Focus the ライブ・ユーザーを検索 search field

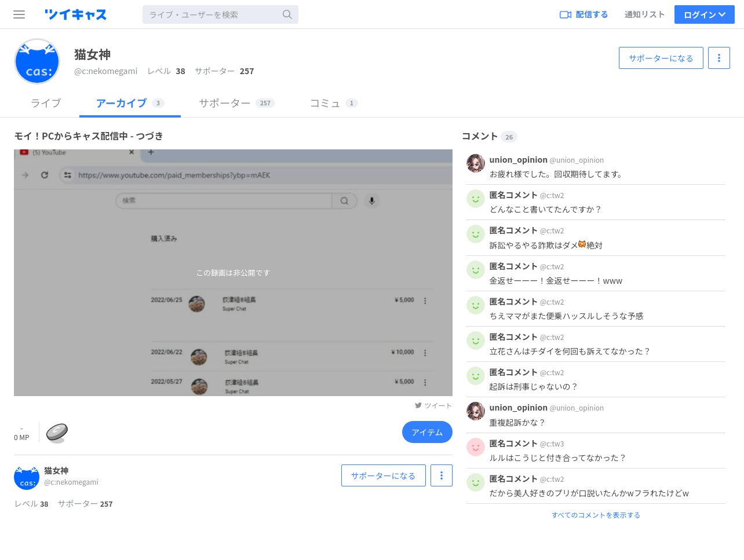(220, 14)
